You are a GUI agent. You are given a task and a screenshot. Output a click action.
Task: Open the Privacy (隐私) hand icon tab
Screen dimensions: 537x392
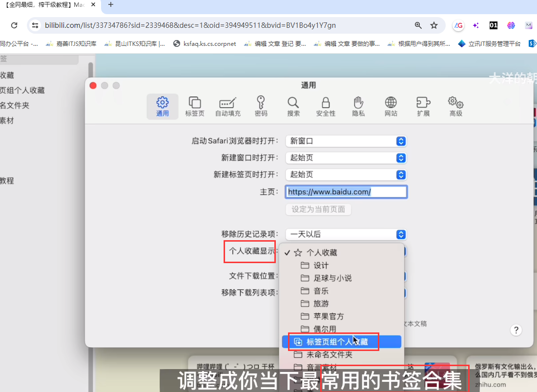[358, 106]
